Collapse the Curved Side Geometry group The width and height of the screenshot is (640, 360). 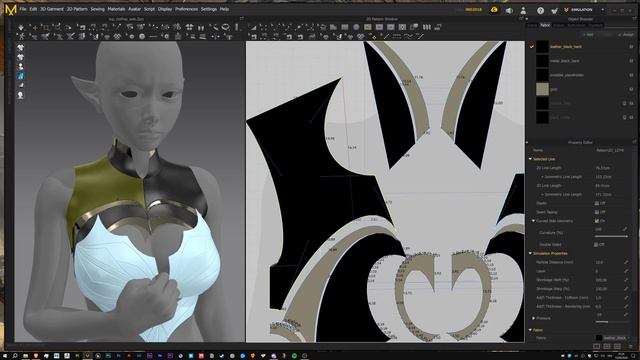pos(533,221)
